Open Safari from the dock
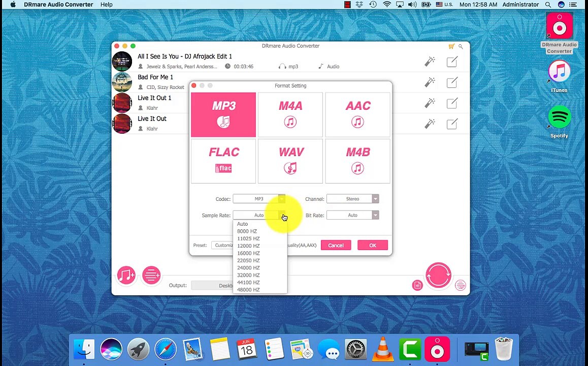The height and width of the screenshot is (366, 588). [x=166, y=349]
